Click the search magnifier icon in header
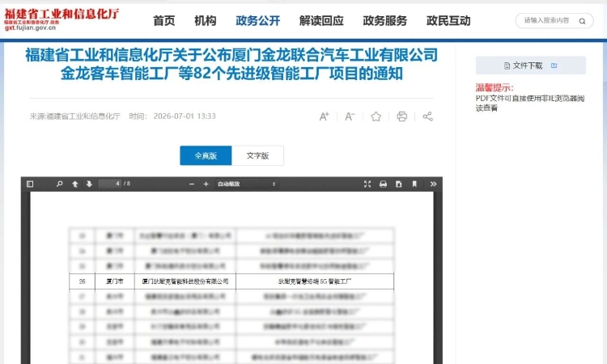Viewport: 607px width, 364px height. coord(582,21)
